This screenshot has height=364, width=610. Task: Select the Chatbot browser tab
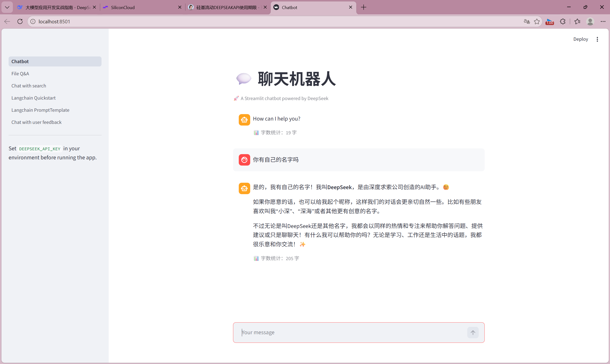point(313,7)
